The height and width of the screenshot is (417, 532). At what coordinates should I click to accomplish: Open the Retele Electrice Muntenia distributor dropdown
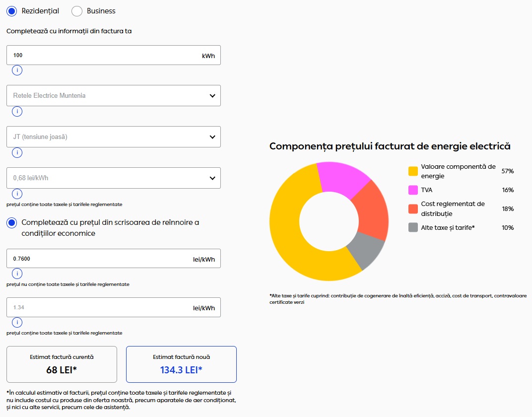113,95
